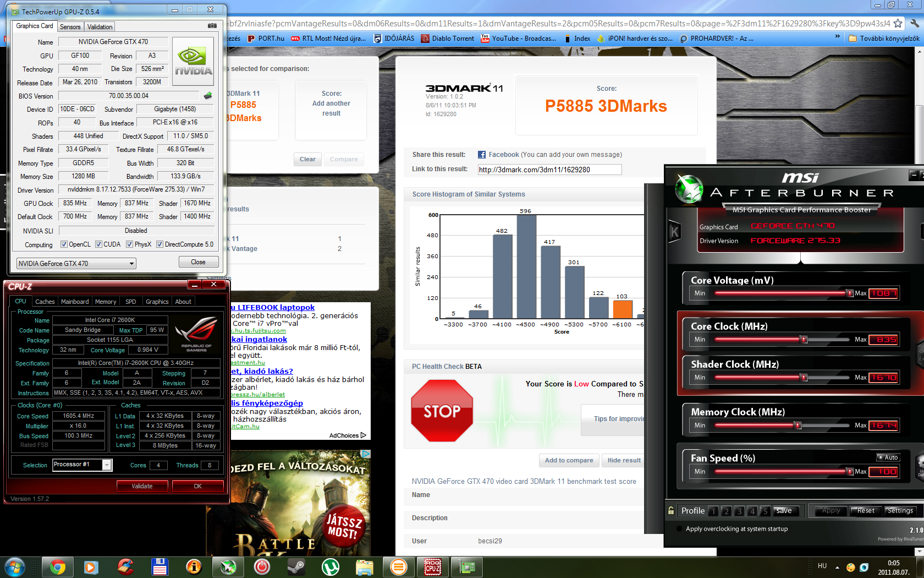Launch Steam from the taskbar
The width and height of the screenshot is (924, 578).
coord(296,566)
